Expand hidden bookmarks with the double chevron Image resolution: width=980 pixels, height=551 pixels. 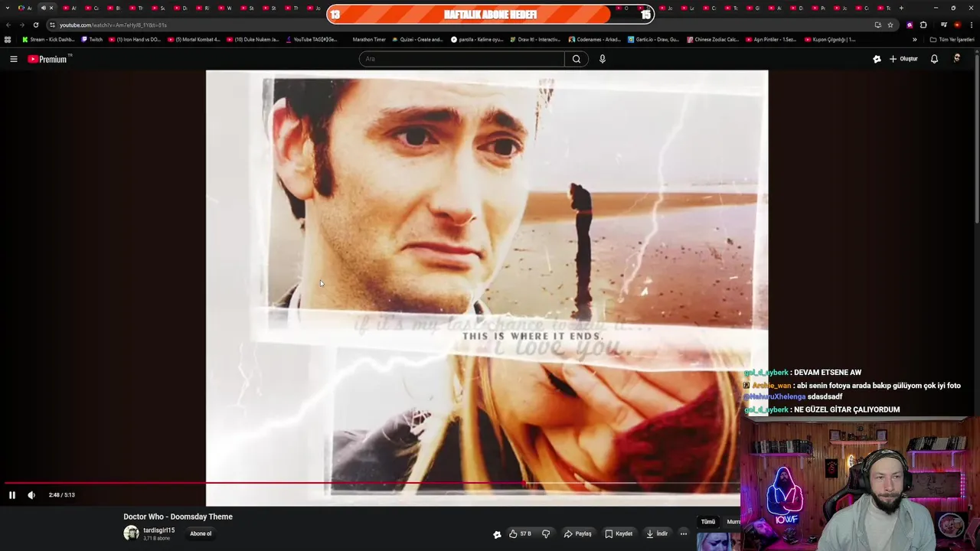pyautogui.click(x=914, y=40)
